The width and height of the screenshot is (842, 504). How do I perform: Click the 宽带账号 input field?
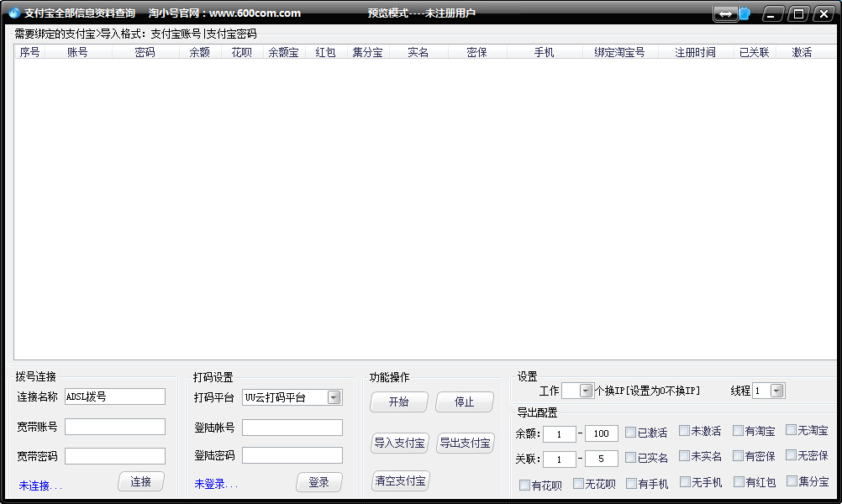click(x=115, y=427)
